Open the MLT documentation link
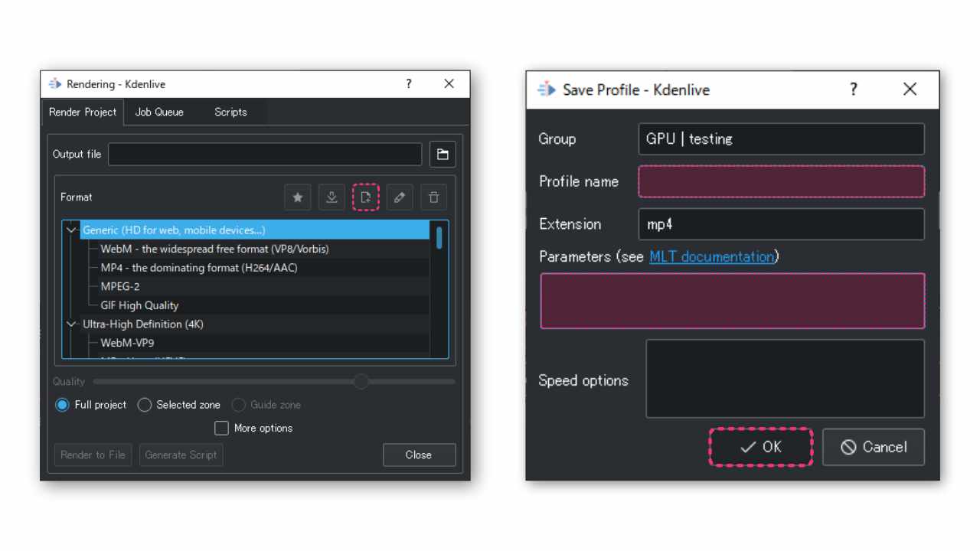Image resolution: width=980 pixels, height=551 pixels. click(712, 256)
